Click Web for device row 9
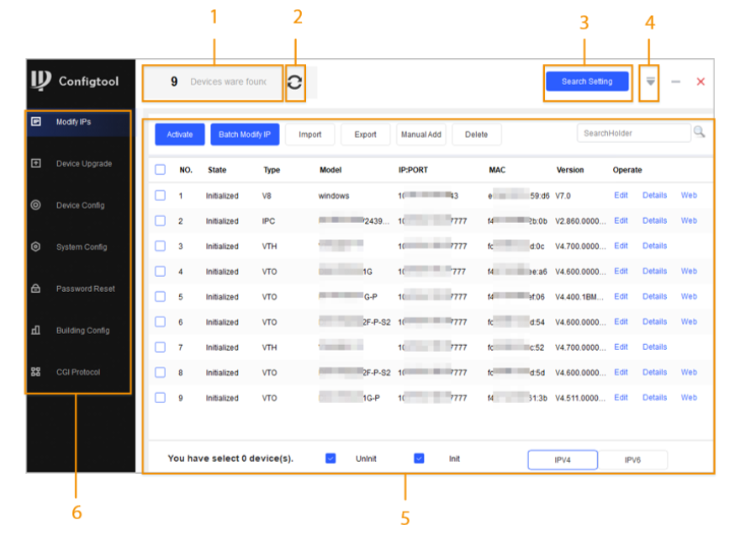 click(689, 397)
